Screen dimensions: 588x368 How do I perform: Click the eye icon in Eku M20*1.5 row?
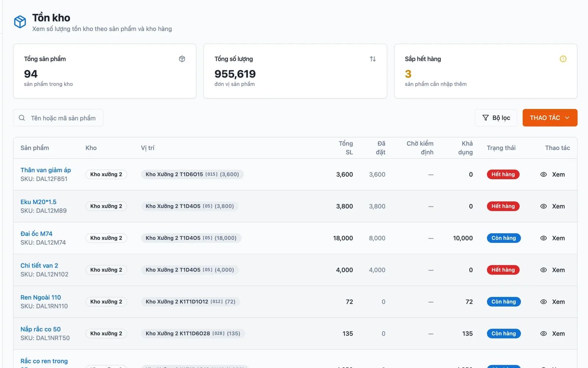(544, 206)
